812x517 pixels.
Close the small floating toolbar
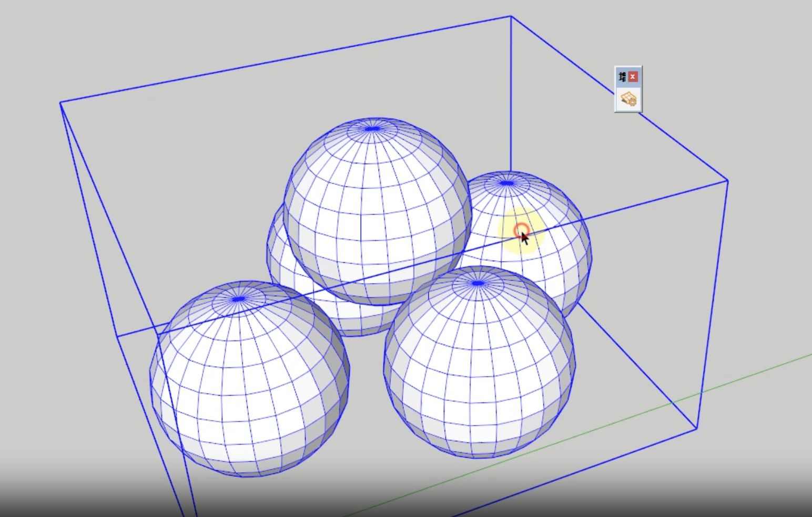(x=633, y=77)
